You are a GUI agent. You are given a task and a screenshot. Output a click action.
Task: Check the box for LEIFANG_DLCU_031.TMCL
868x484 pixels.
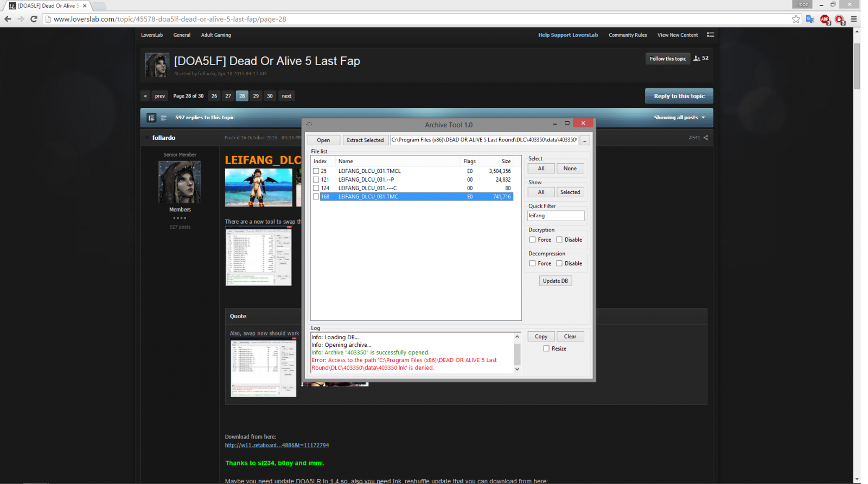point(316,171)
